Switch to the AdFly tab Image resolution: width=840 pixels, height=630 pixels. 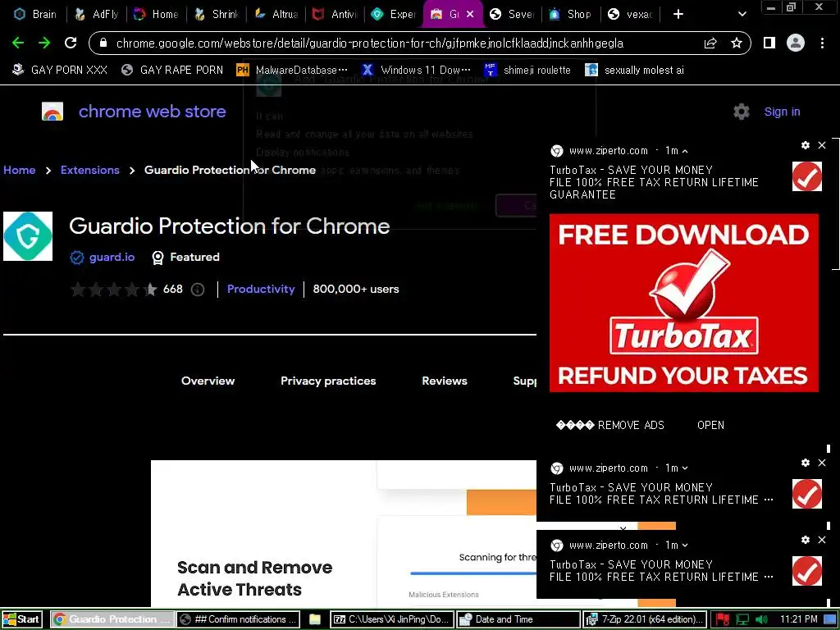pos(97,15)
